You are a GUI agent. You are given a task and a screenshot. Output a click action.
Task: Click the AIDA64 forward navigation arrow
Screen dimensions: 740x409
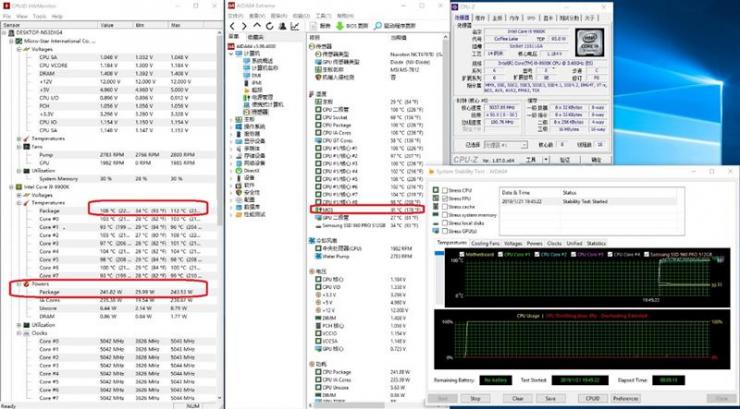(x=244, y=26)
